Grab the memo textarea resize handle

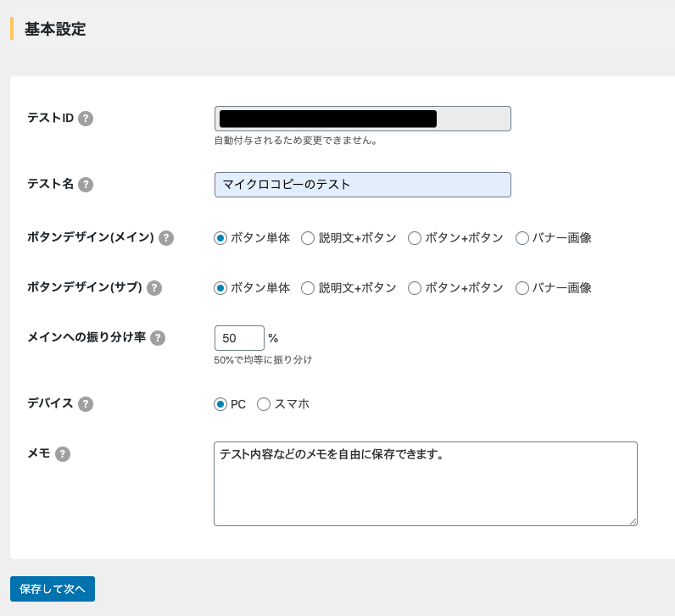pos(632,521)
